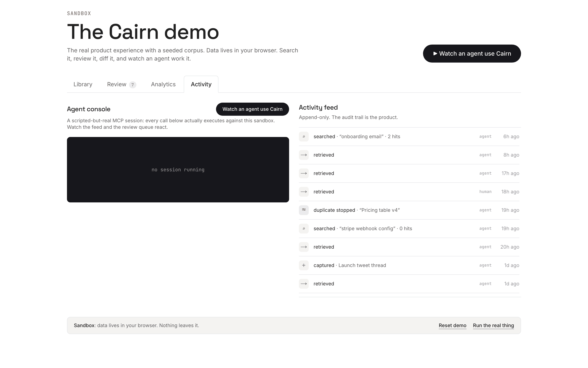This screenshot has width=588, height=368.
Task: Click the "18h ago" timestamp
Action: click(x=510, y=192)
